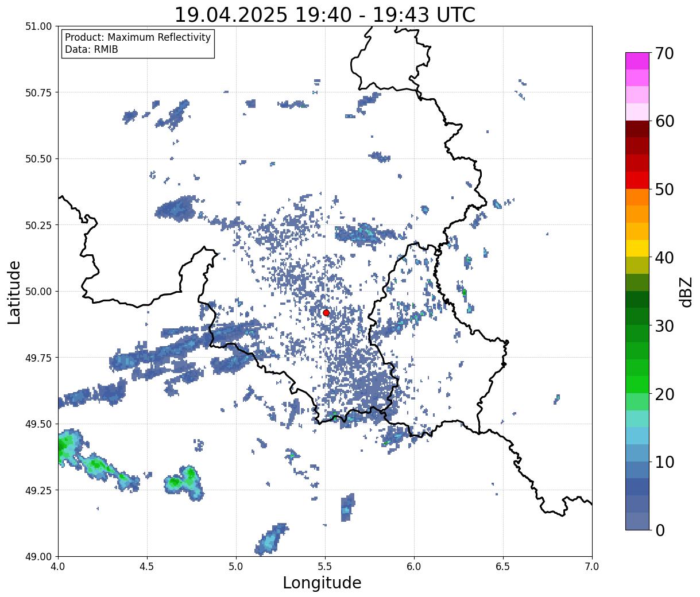Click the longitude tick label 5.0

pyautogui.click(x=236, y=566)
